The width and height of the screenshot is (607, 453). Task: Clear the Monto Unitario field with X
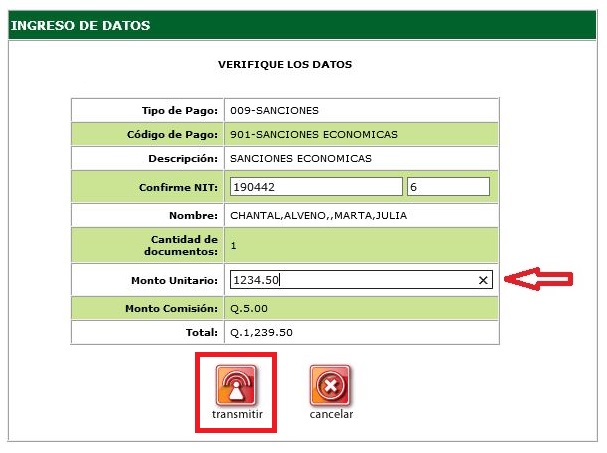[484, 281]
